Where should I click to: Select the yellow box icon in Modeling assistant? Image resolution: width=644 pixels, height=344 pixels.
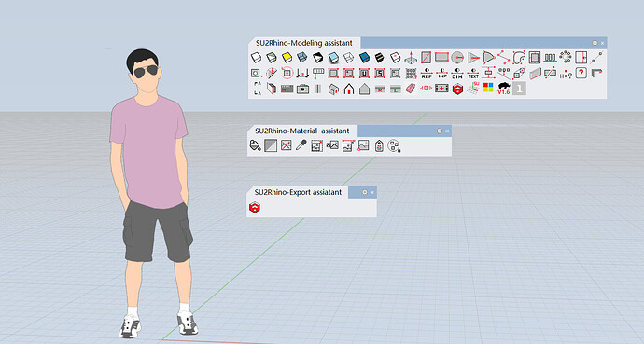click(287, 58)
